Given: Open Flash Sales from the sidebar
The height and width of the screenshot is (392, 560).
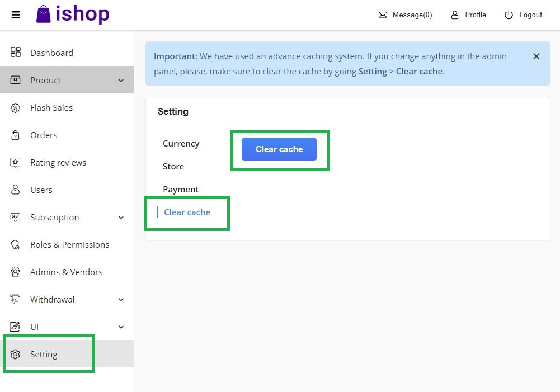Looking at the screenshot, I should tap(51, 107).
